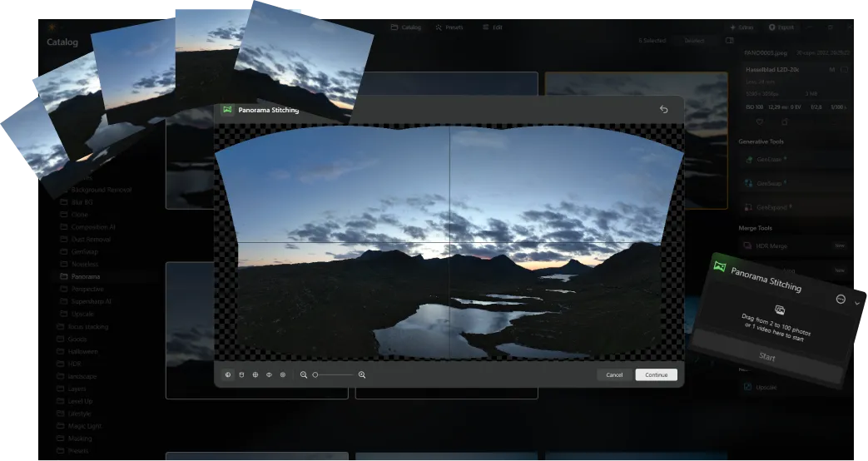The width and height of the screenshot is (868, 461).
Task: Switch to the Presets tab
Action: coord(449,27)
